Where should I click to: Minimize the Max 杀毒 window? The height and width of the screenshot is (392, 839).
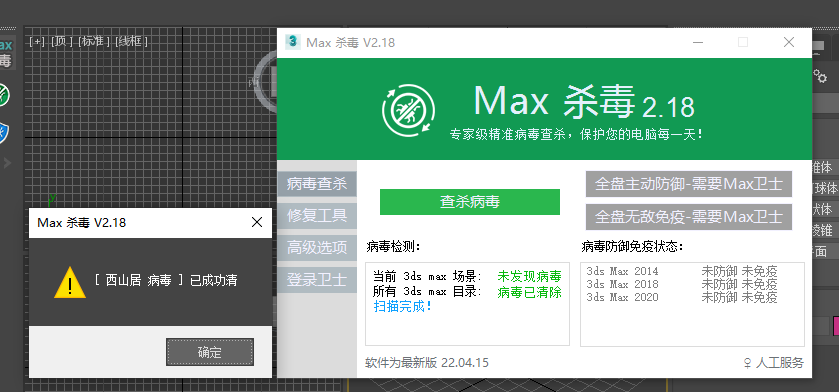(697, 42)
